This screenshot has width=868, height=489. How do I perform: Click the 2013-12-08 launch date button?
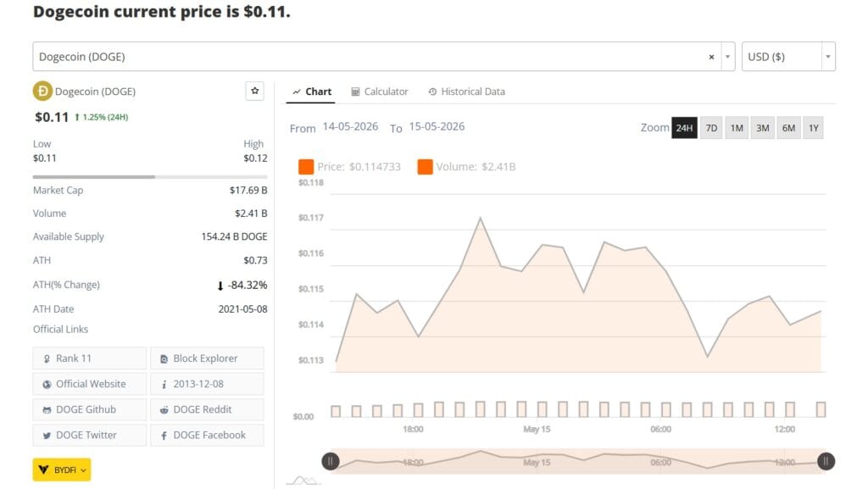(207, 384)
